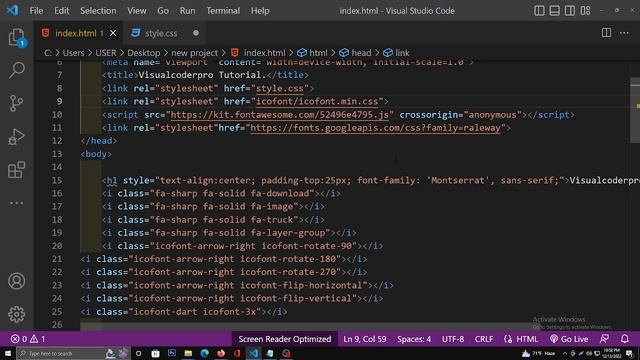Open the View menu
This screenshot has height=360, width=640.
point(137,11)
